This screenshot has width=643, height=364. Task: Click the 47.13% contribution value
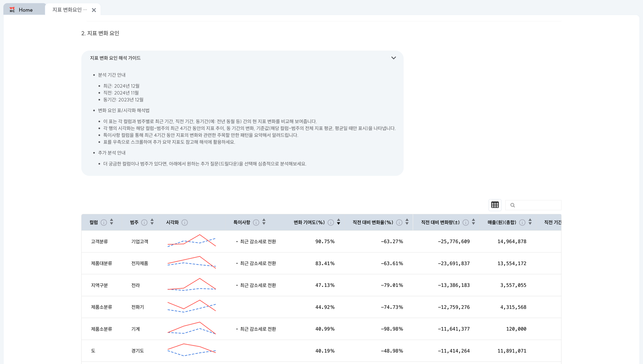(325, 285)
